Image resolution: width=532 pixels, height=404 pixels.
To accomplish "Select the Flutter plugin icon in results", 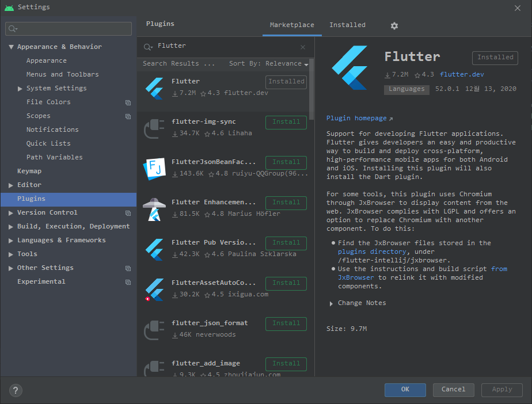I will tap(154, 88).
